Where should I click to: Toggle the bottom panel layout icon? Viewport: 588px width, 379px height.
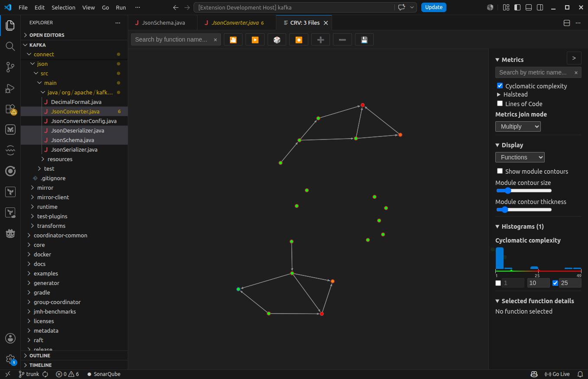(529, 7)
